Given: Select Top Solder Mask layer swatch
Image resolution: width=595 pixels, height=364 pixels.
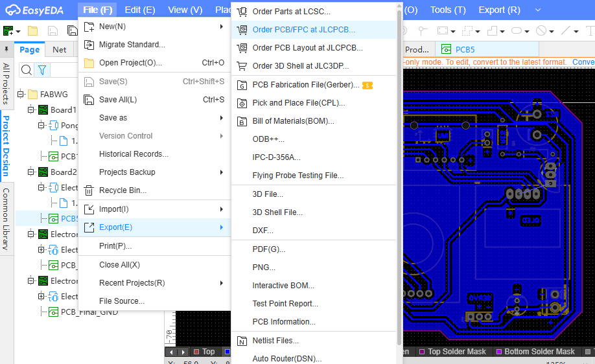Looking at the screenshot, I should (422, 352).
